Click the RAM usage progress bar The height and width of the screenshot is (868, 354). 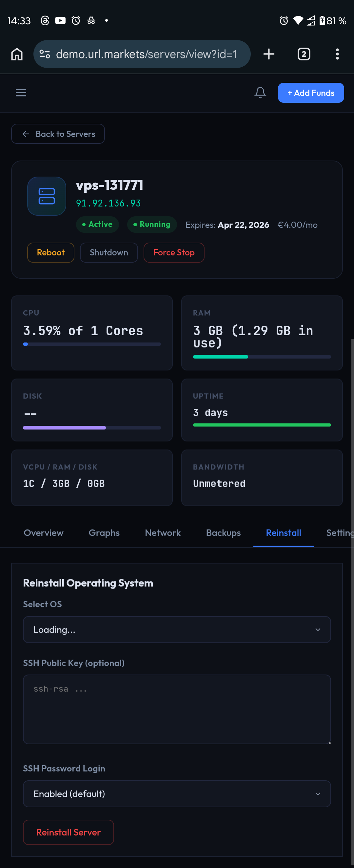click(x=262, y=357)
